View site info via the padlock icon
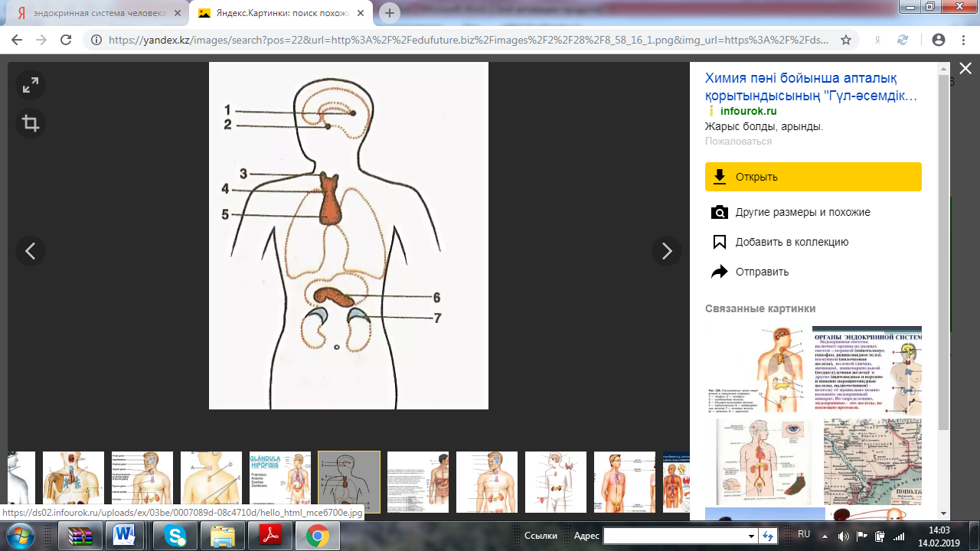980x551 pixels. [96, 40]
